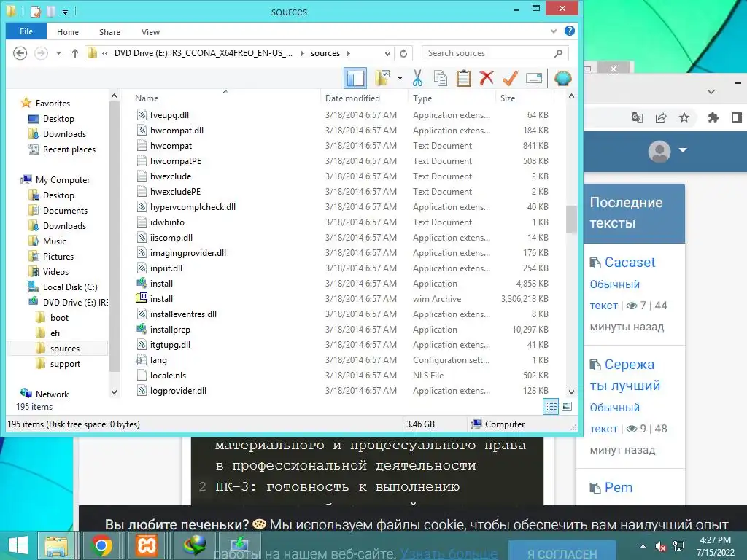Open the File menu

pos(26,31)
